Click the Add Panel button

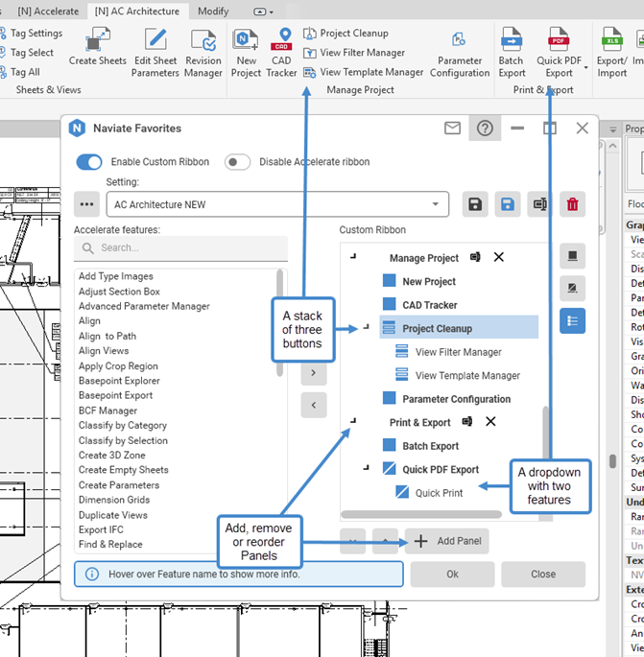tap(447, 541)
